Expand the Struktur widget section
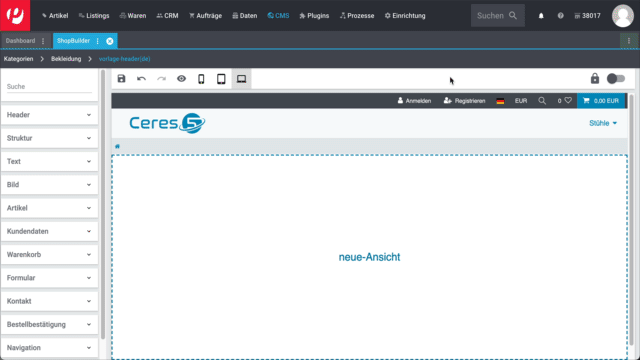Screen dimensions: 640x360 point(49,138)
